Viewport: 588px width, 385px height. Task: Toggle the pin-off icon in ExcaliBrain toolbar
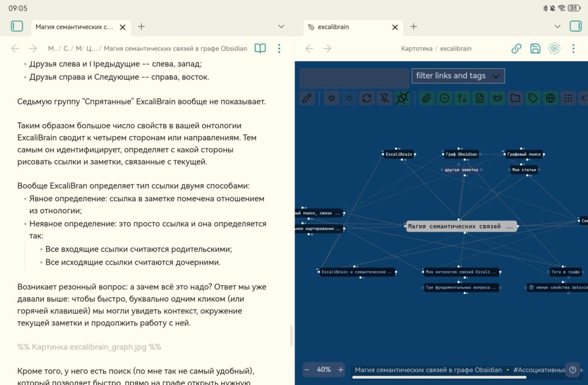384,98
